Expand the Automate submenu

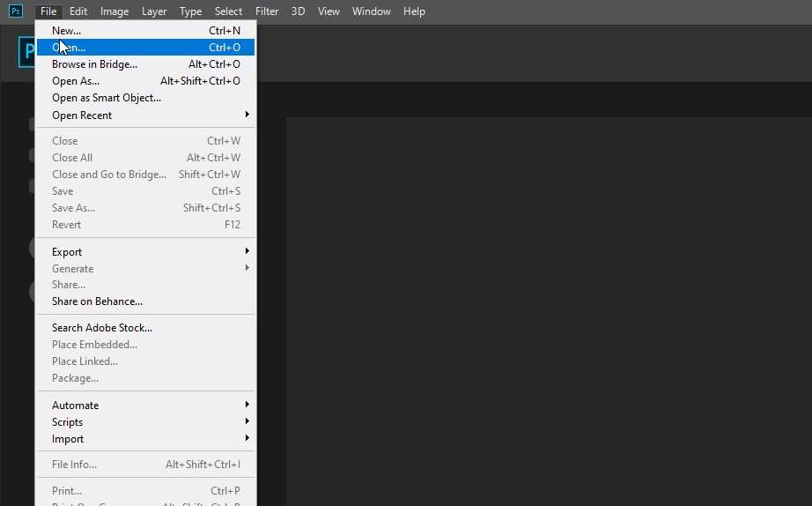click(x=145, y=406)
